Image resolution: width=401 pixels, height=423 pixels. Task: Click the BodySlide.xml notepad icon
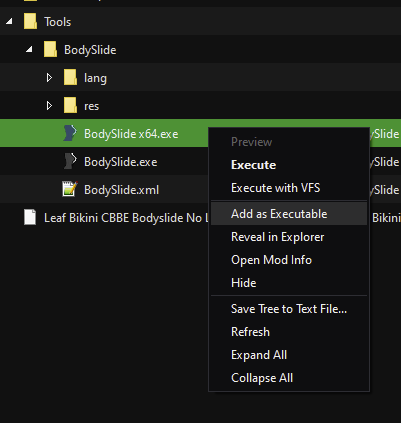pos(70,189)
